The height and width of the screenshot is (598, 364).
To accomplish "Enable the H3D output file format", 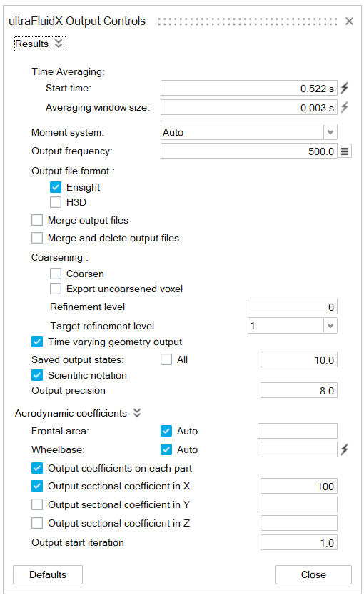I will [56, 202].
